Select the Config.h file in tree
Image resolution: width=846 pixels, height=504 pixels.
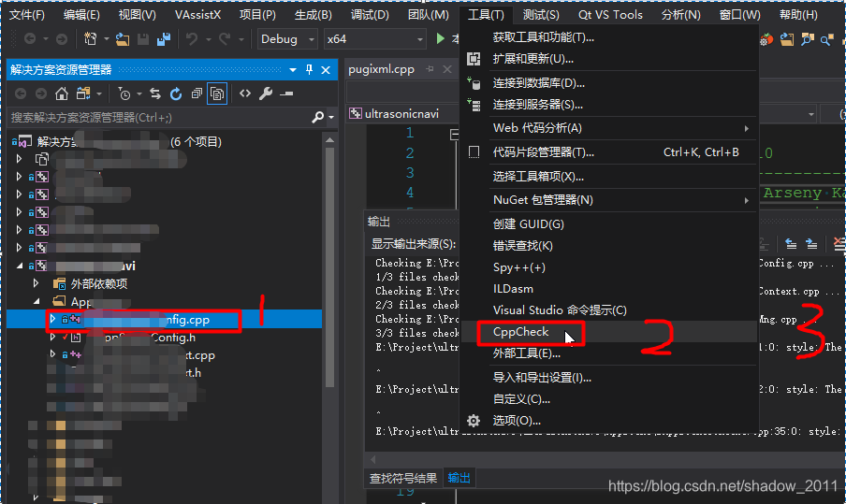[x=150, y=338]
